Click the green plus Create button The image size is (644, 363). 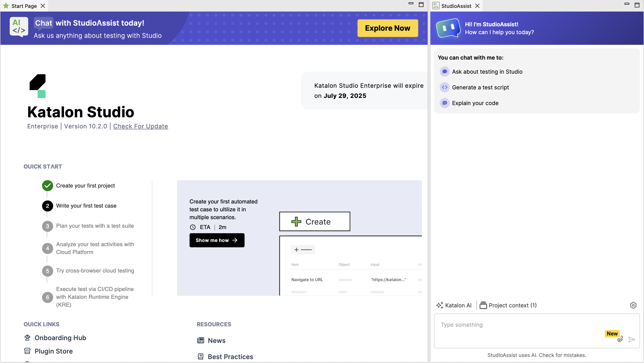coord(315,221)
